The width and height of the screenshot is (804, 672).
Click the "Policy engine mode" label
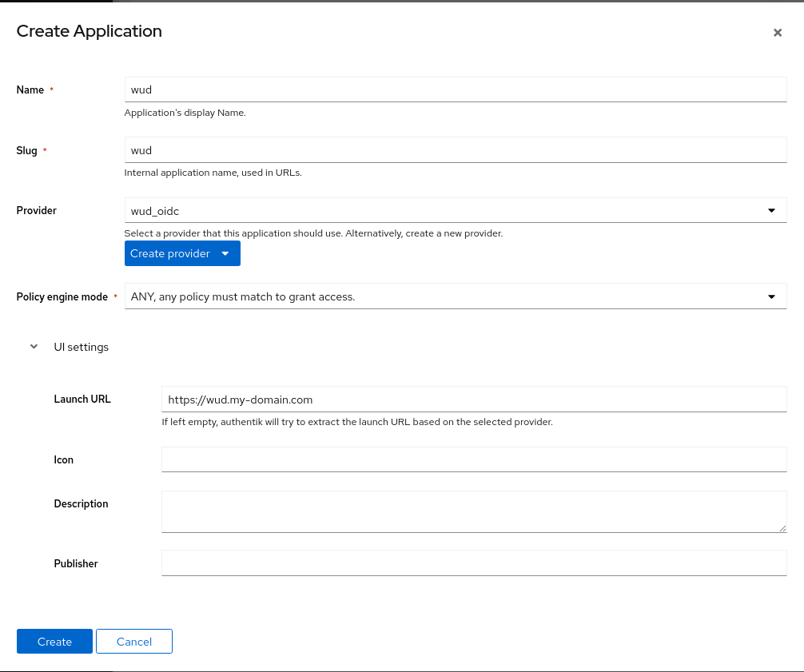tap(62, 296)
